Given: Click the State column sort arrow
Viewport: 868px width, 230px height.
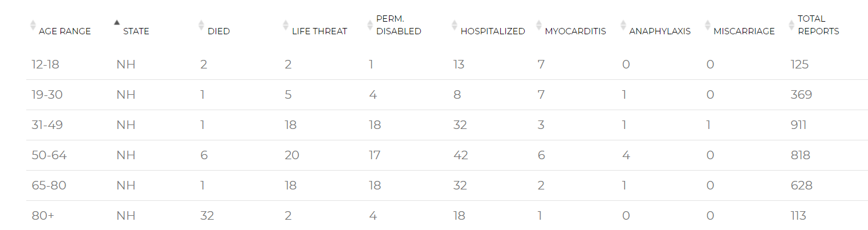Looking at the screenshot, I should click(117, 23).
